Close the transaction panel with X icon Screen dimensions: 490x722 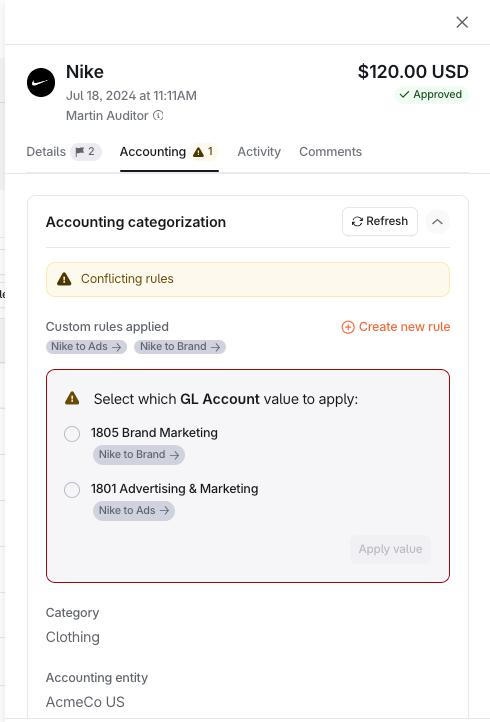[x=462, y=22]
